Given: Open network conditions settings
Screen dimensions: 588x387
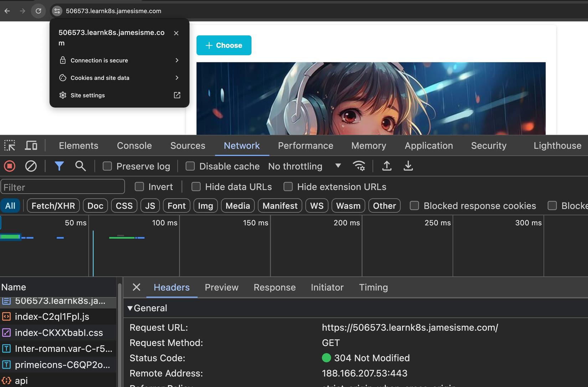Looking at the screenshot, I should [x=359, y=166].
